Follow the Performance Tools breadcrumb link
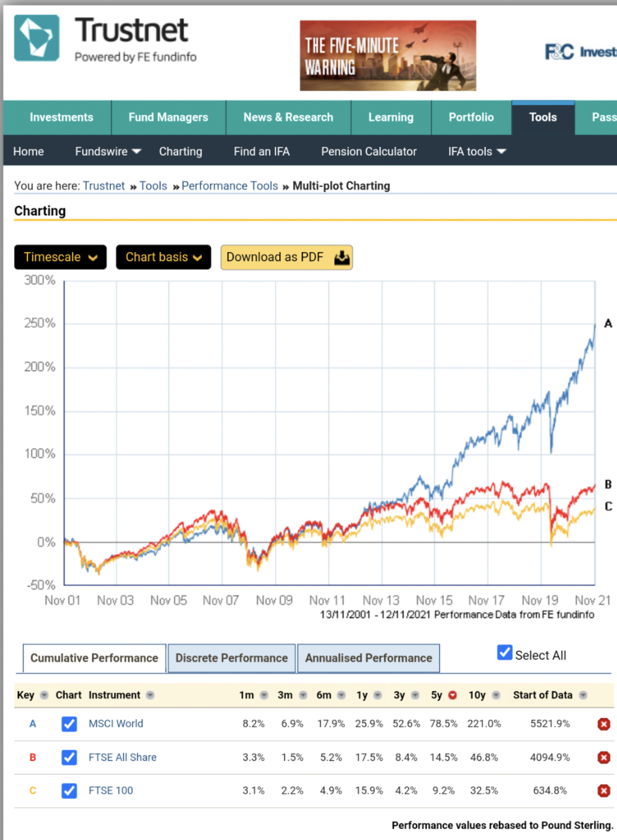Screen dimensions: 617x840 (230, 186)
